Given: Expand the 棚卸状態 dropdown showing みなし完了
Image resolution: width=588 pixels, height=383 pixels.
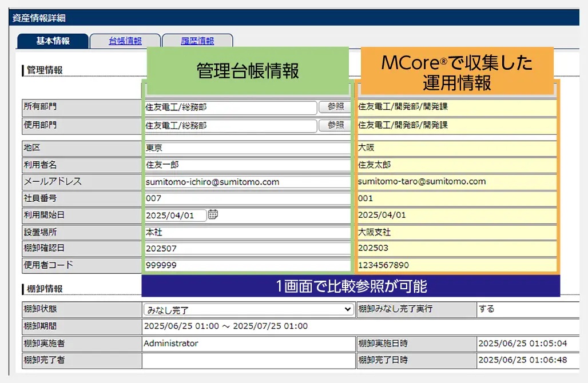Looking at the screenshot, I should point(249,310).
